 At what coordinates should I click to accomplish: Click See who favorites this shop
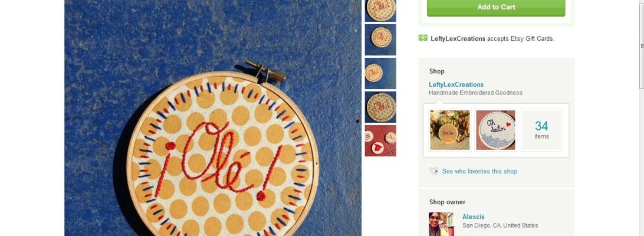[479, 172]
